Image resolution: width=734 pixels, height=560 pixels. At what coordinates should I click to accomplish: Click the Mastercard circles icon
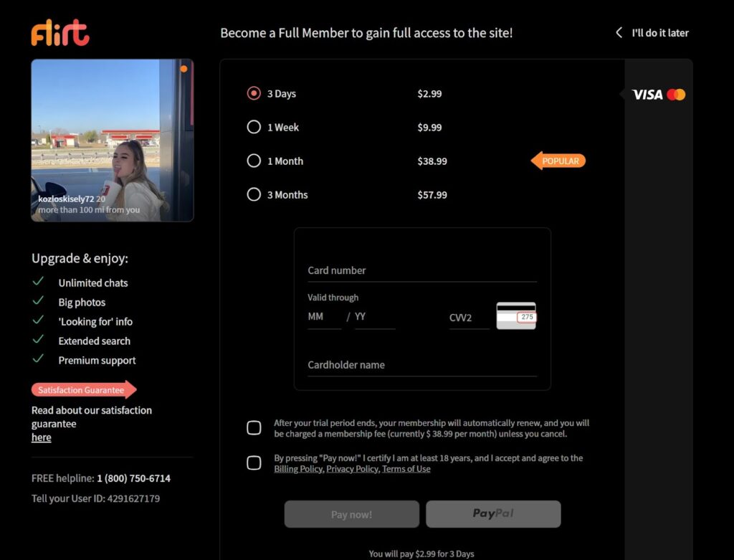(677, 94)
